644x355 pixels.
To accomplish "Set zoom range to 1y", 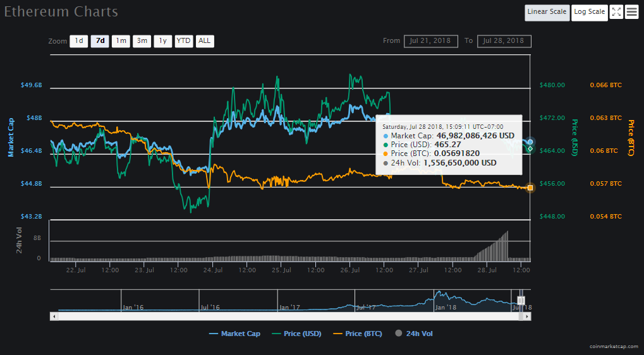I will tap(162, 41).
